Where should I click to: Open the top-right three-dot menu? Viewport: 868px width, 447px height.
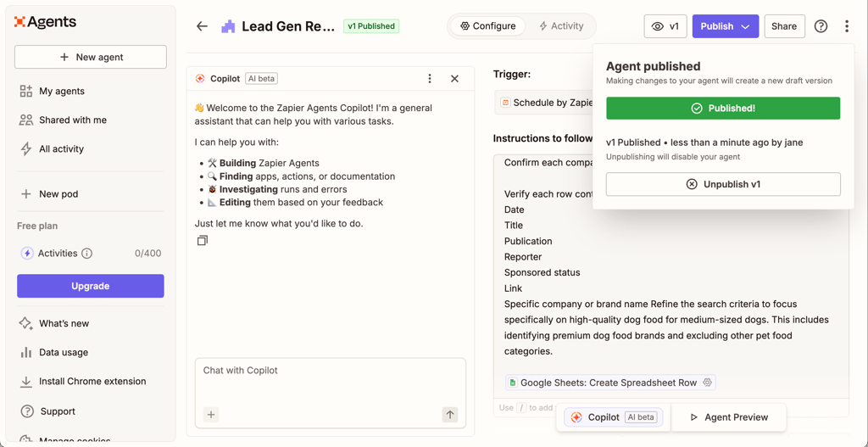847,26
